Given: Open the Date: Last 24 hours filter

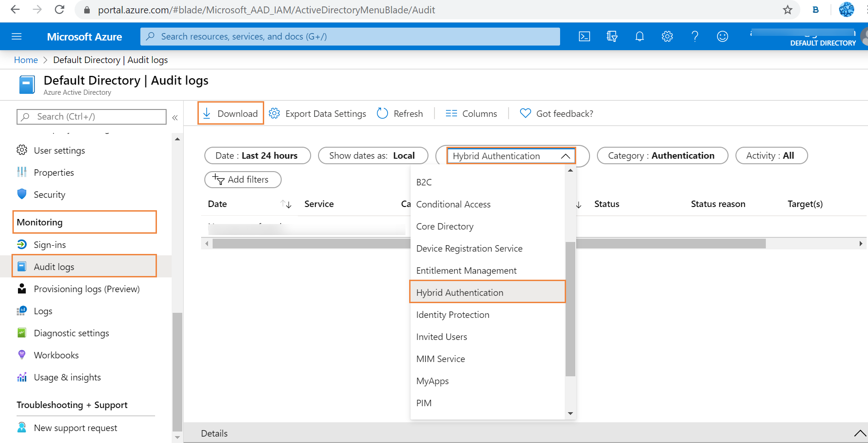Looking at the screenshot, I should tap(257, 155).
